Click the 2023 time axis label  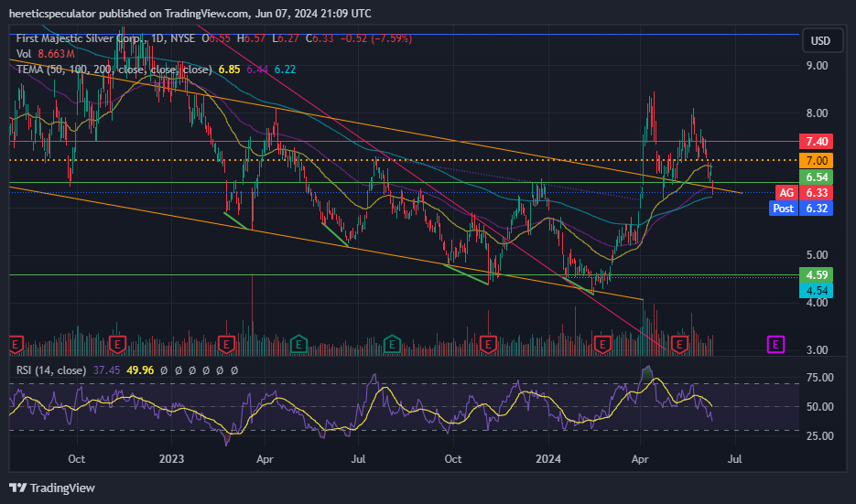171,459
